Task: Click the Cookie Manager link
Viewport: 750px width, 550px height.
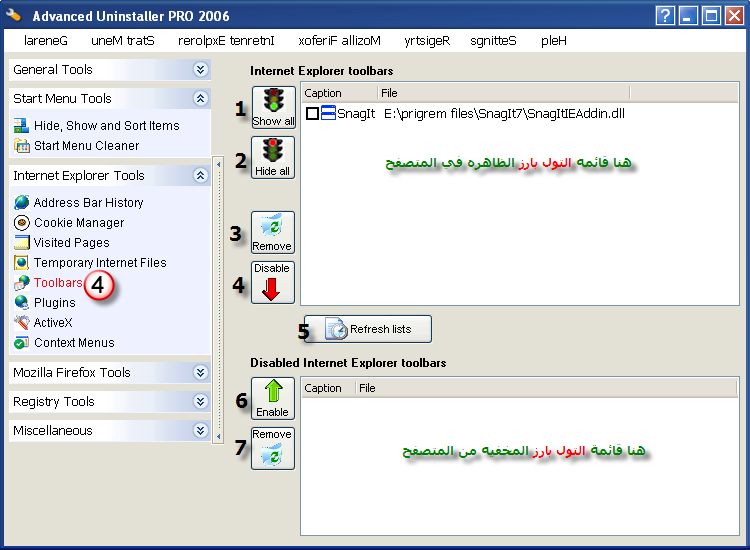Action: click(79, 223)
